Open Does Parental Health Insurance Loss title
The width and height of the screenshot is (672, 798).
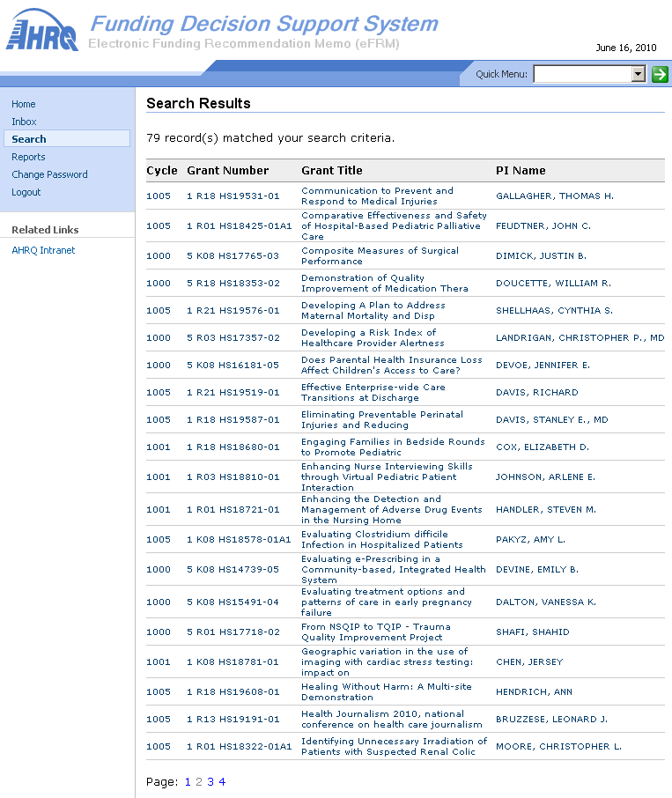(x=392, y=366)
